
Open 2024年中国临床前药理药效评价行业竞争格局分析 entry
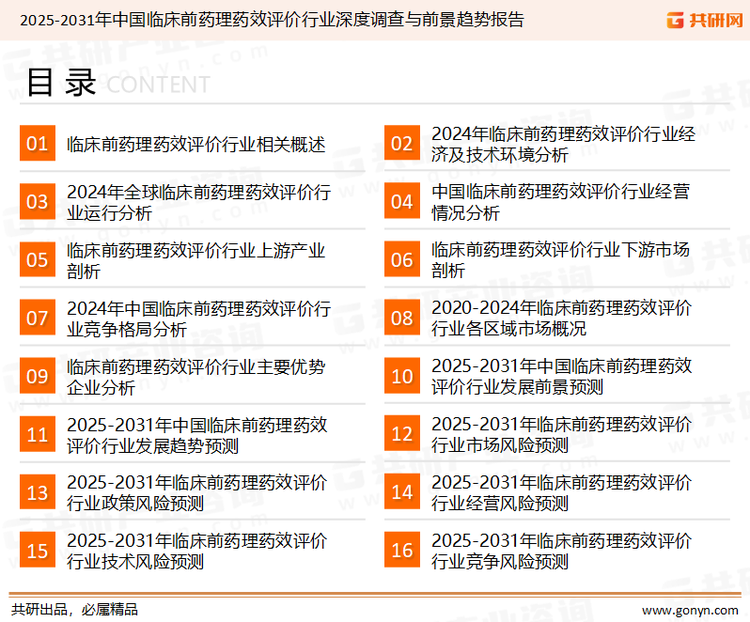point(198,318)
